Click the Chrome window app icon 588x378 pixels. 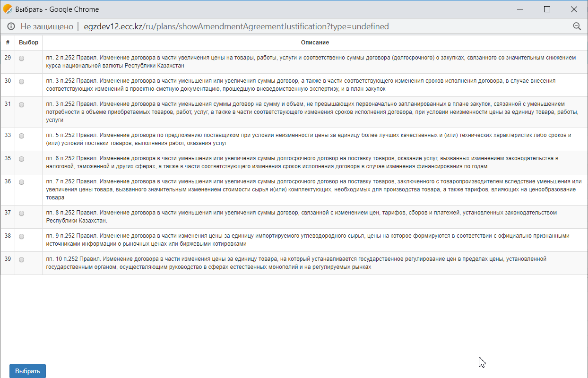coord(8,9)
